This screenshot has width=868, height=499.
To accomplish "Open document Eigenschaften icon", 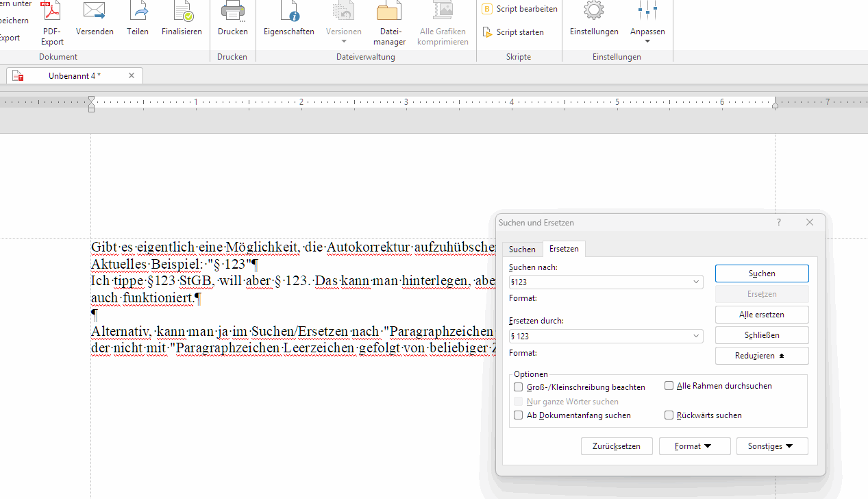I will pos(289,11).
